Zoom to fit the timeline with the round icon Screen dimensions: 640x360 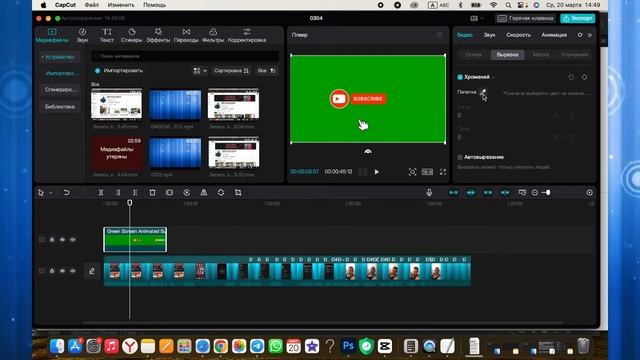click(589, 192)
